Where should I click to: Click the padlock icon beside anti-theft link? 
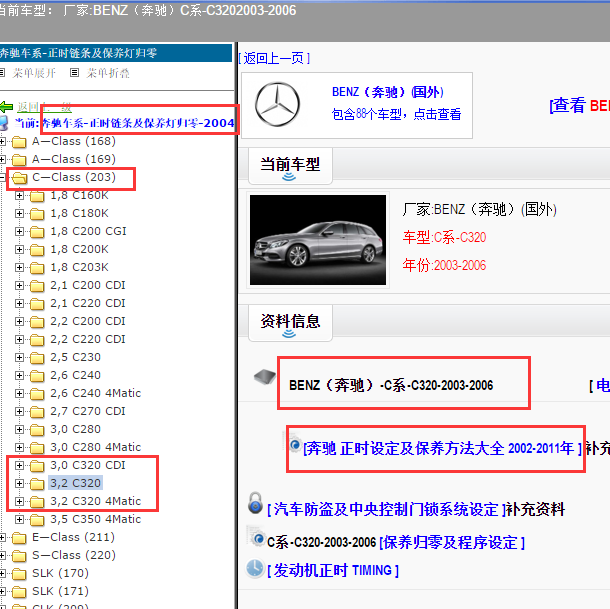[x=255, y=503]
